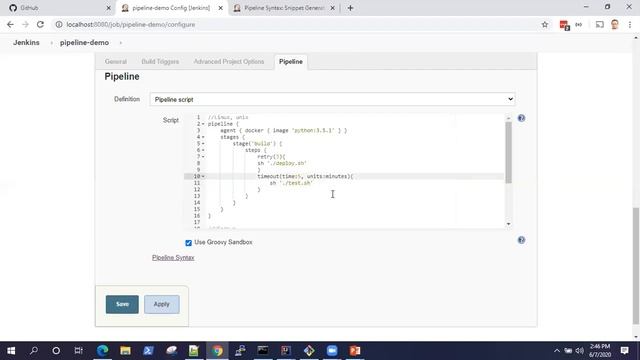640x360 pixels.
Task: Show hidden system tray icons
Action: [557, 351]
